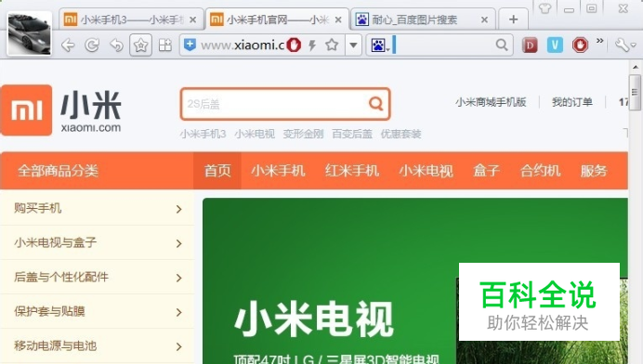
Task: Click the 后盖与个性化配件 category text
Action: point(61,277)
